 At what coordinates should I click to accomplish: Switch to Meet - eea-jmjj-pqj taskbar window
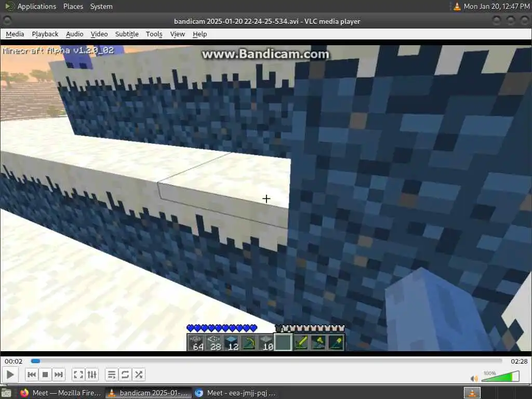pyautogui.click(x=236, y=393)
